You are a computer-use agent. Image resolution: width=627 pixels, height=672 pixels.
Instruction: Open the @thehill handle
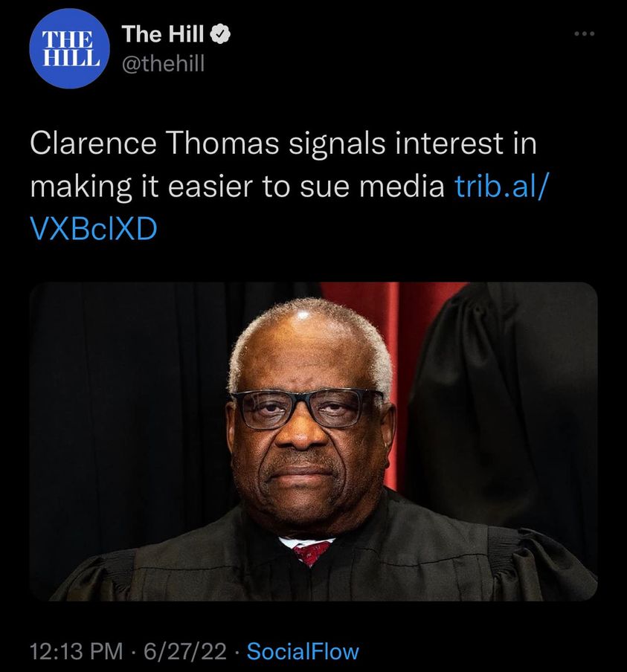[162, 64]
